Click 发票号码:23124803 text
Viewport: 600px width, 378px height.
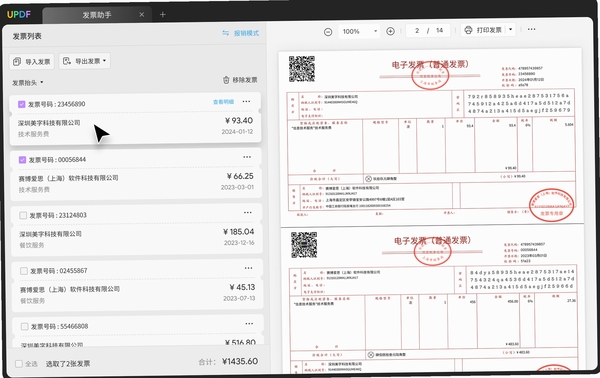click(x=58, y=215)
